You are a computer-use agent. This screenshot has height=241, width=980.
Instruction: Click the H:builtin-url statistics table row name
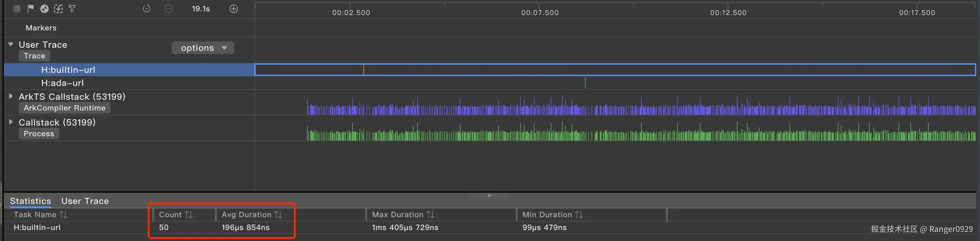tap(37, 228)
